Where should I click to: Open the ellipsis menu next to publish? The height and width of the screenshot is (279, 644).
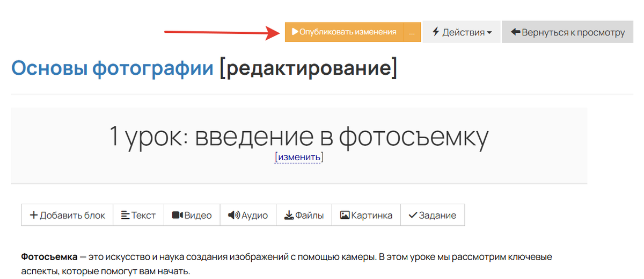tap(412, 32)
